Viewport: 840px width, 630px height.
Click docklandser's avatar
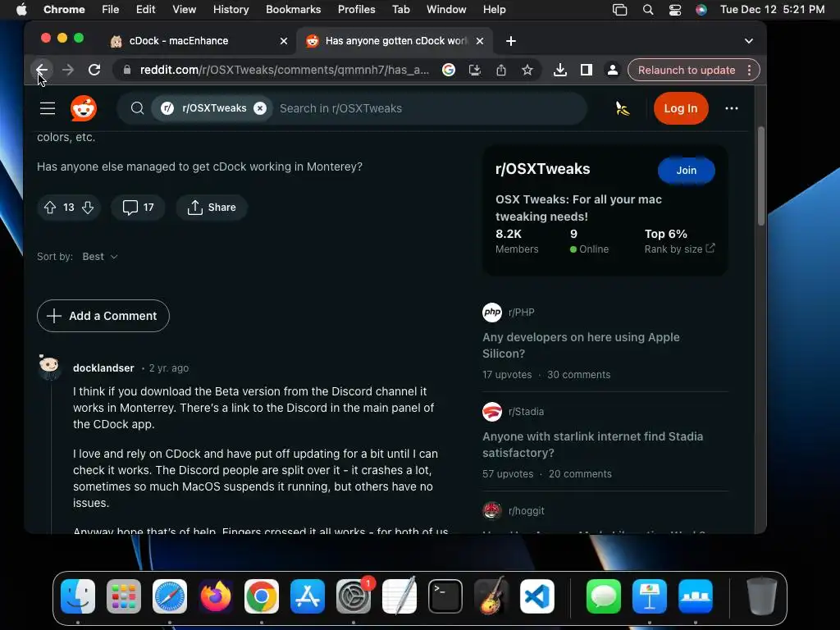[49, 367]
